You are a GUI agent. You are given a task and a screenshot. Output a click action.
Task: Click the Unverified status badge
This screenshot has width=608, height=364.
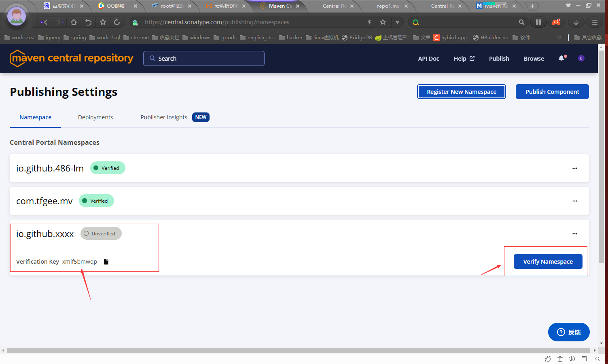pos(101,234)
